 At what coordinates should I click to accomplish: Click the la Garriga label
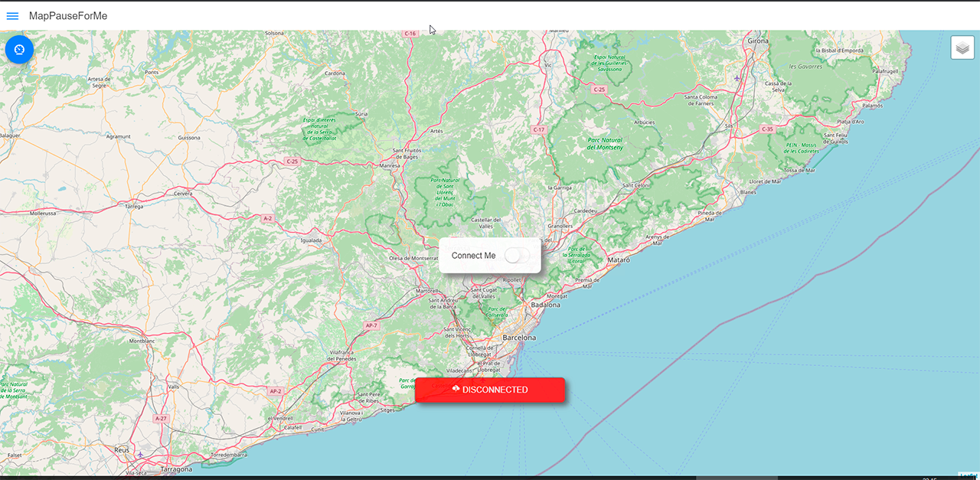560,188
